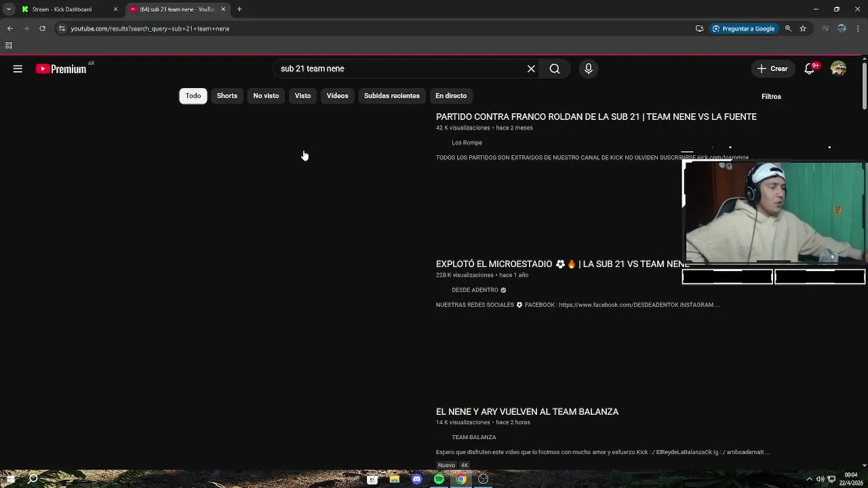This screenshot has height=488, width=868.
Task: Select the Subidas recientes chip
Action: pyautogui.click(x=392, y=96)
